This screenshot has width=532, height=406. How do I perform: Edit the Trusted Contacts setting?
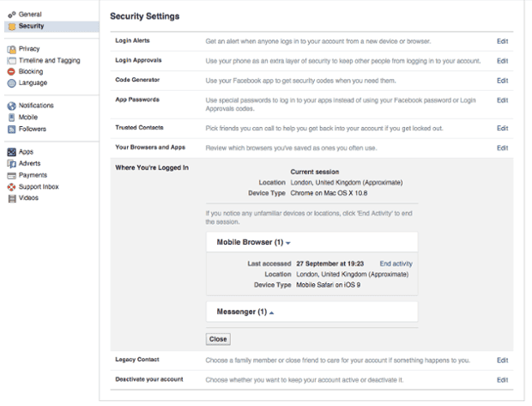pyautogui.click(x=502, y=129)
